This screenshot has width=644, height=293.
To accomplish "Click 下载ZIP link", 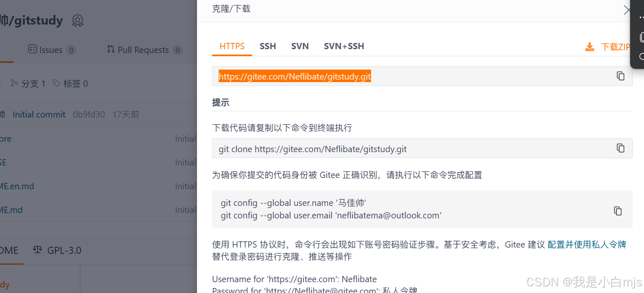I will pyautogui.click(x=616, y=47).
